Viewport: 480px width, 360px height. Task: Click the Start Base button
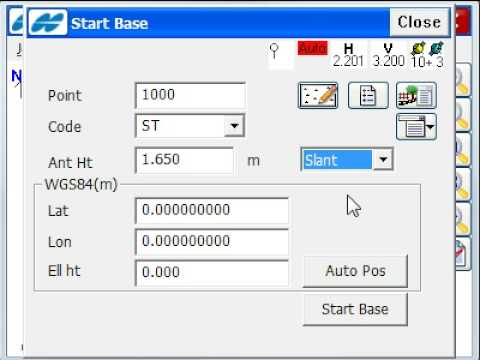pyautogui.click(x=355, y=309)
